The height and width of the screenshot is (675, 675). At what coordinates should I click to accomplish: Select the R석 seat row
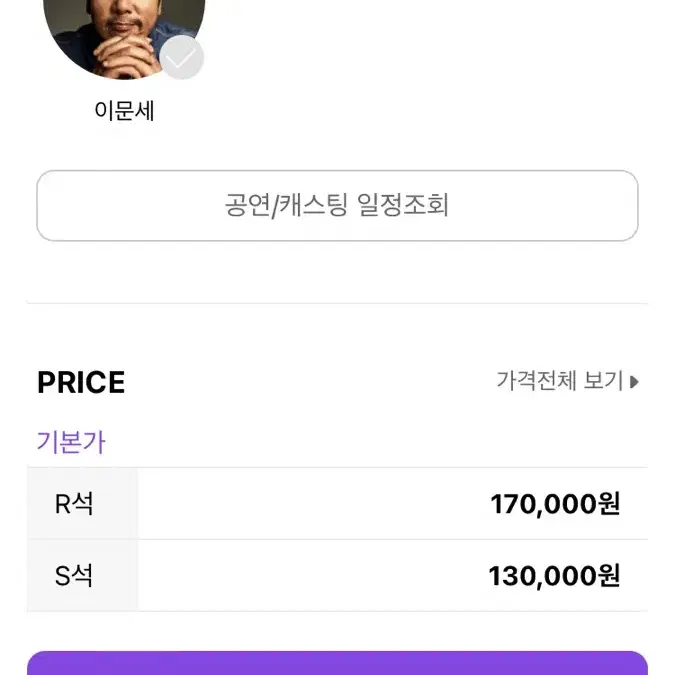click(337, 503)
